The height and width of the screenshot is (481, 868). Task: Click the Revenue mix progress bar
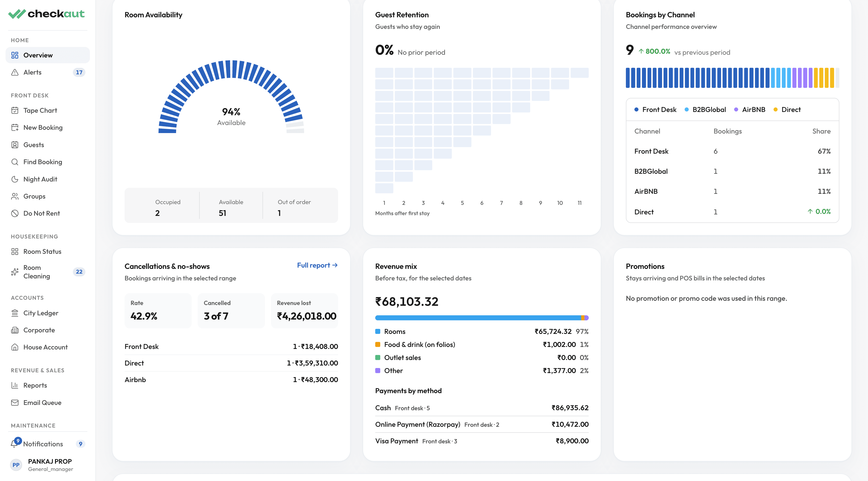coord(482,318)
